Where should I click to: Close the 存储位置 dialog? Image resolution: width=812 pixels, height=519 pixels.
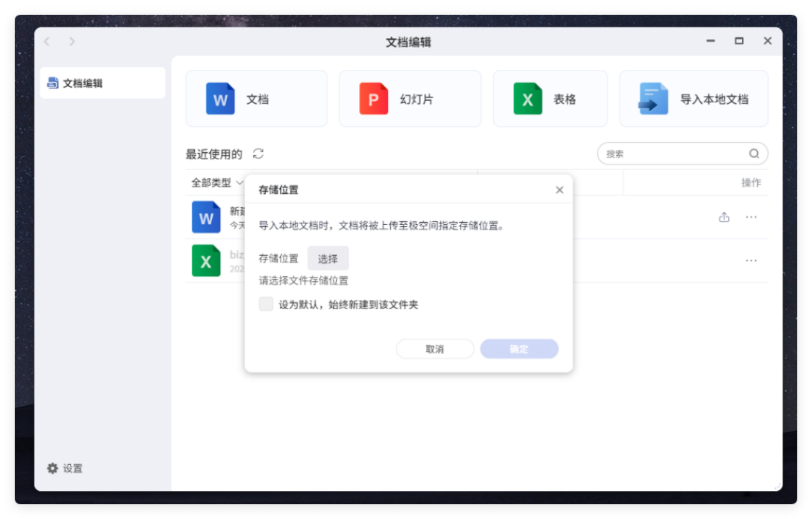pyautogui.click(x=560, y=190)
